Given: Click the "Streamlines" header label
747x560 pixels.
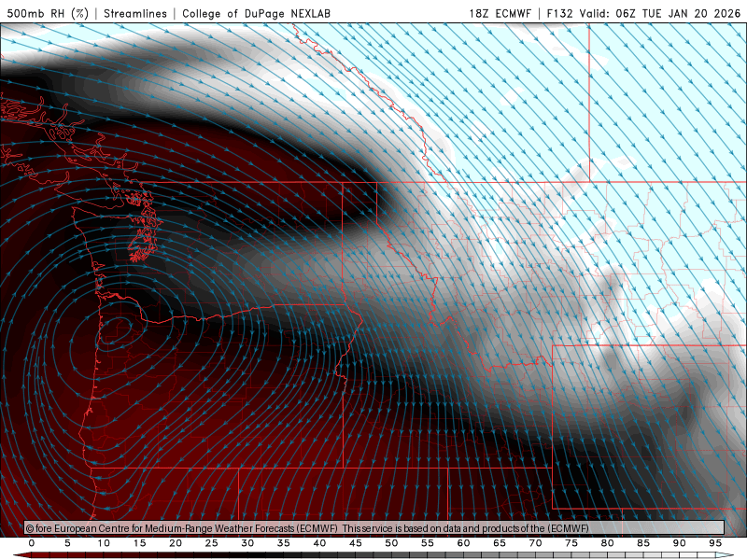Looking at the screenshot, I should pyautogui.click(x=135, y=13).
